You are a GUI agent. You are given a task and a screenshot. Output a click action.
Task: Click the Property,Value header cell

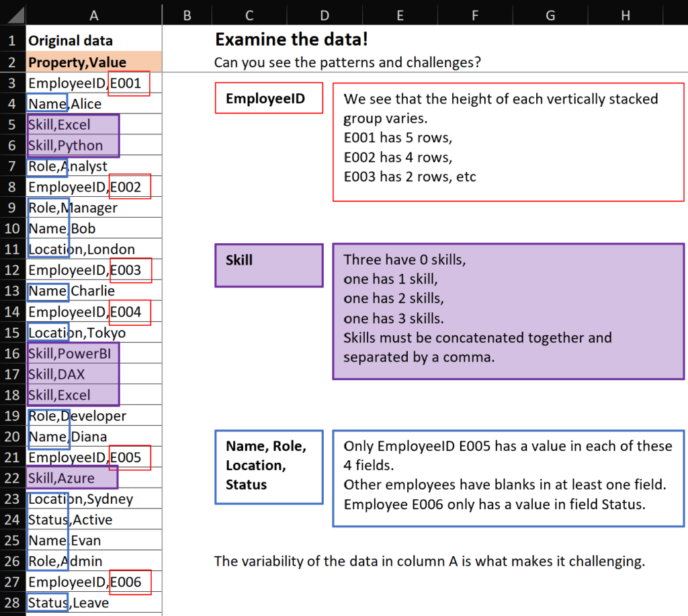94,62
